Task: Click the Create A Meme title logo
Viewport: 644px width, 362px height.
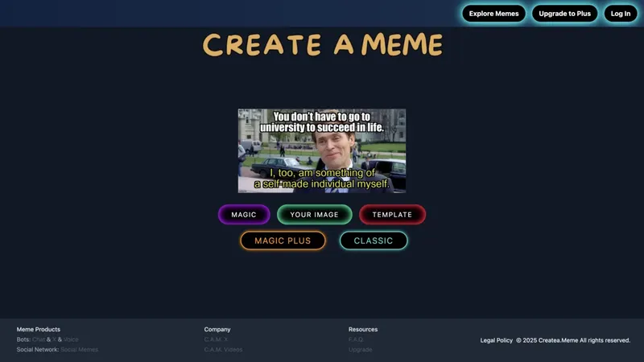Action: coord(322,45)
